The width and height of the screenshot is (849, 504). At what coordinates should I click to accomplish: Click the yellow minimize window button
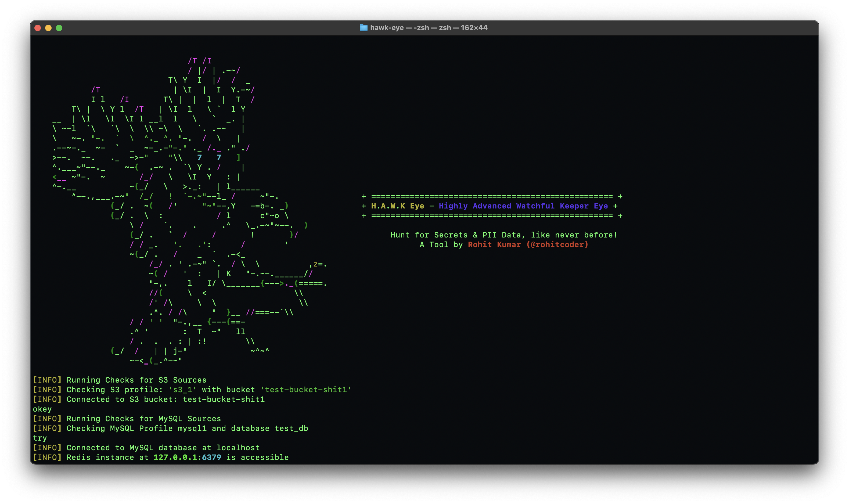[x=48, y=28]
